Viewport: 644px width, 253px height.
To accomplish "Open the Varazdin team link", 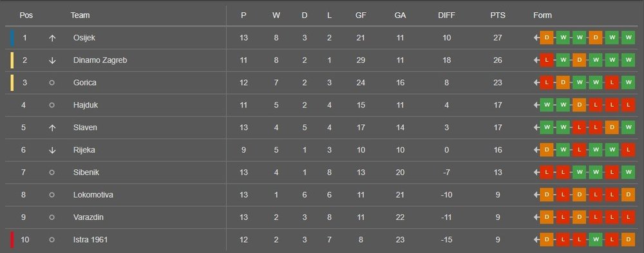I will click(x=88, y=217).
